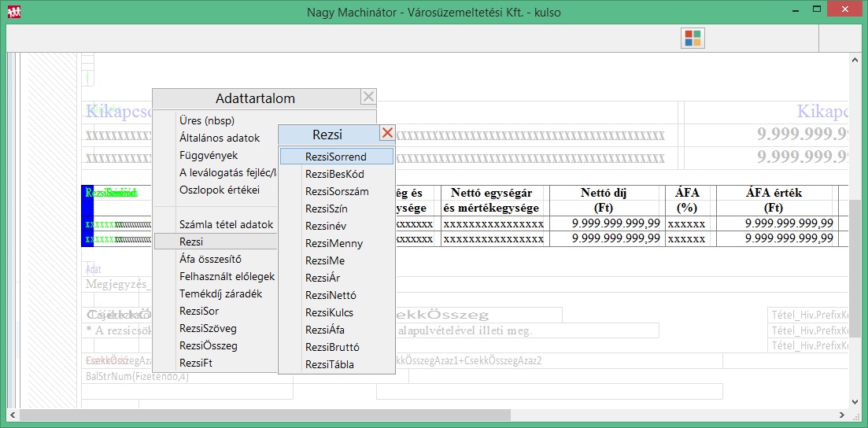The width and height of the screenshot is (868, 428).
Task: Click Számla tétel adatok menu entry
Action: (x=226, y=224)
